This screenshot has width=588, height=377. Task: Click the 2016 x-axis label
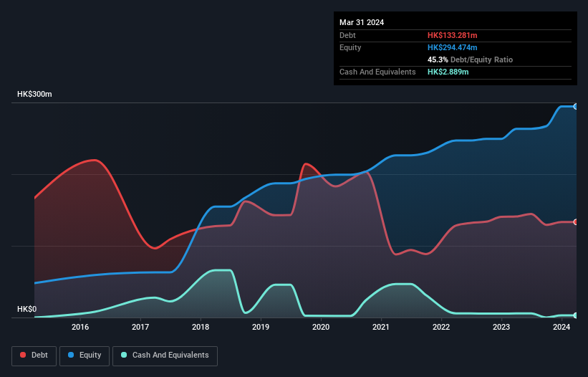[80, 327]
